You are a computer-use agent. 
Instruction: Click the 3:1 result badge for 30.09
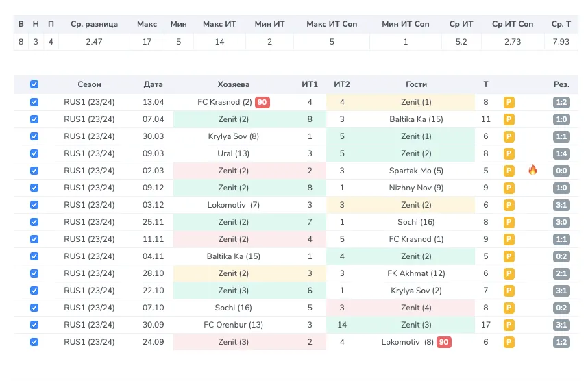coord(561,325)
